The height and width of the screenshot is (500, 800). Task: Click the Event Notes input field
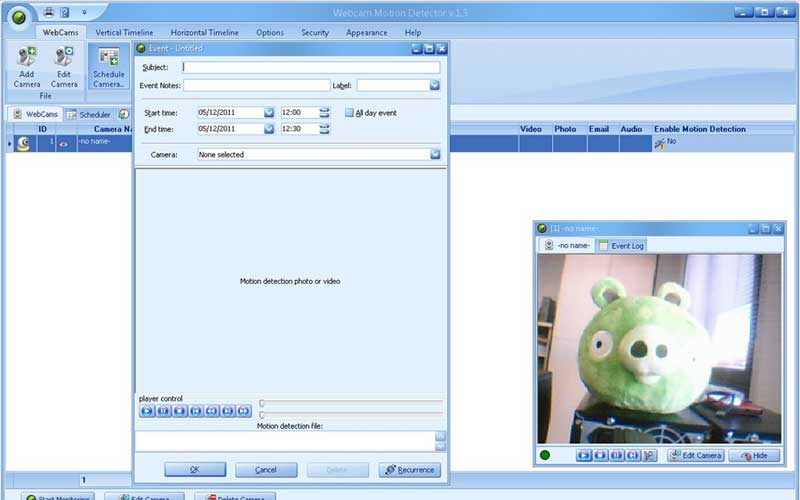[x=257, y=85]
